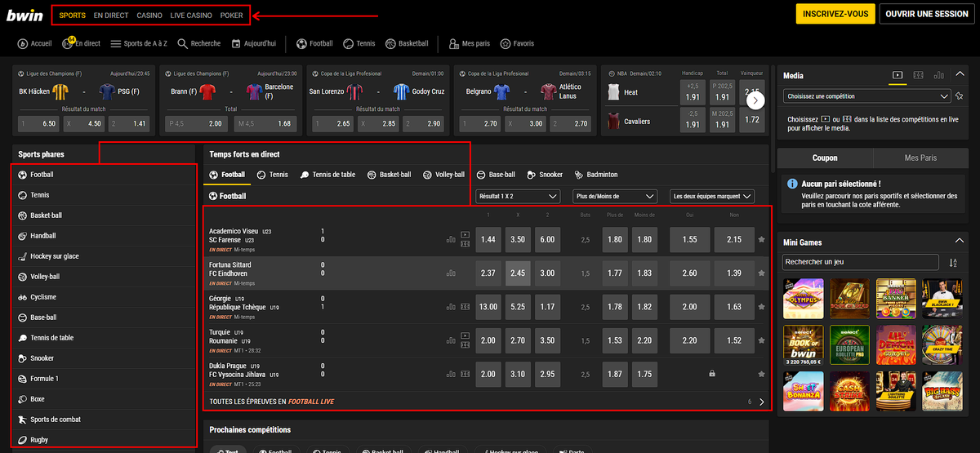Screen dimensions: 980x453
Task: Focus Rechercher un jeu search field
Action: click(x=861, y=262)
